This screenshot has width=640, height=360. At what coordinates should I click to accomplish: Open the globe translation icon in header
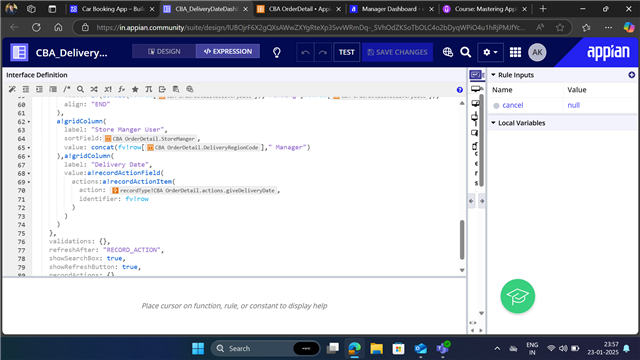(x=448, y=52)
